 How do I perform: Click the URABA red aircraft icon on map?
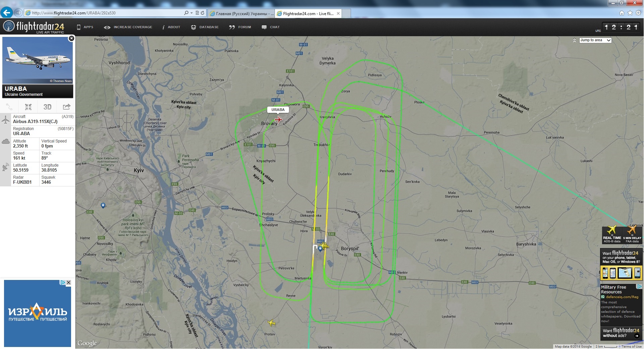tap(278, 120)
